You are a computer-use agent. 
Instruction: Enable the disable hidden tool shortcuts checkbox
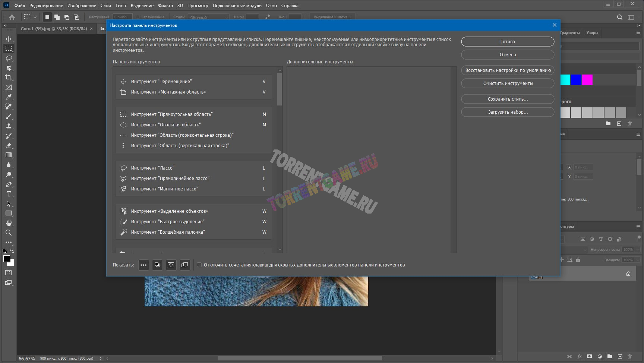click(x=199, y=265)
